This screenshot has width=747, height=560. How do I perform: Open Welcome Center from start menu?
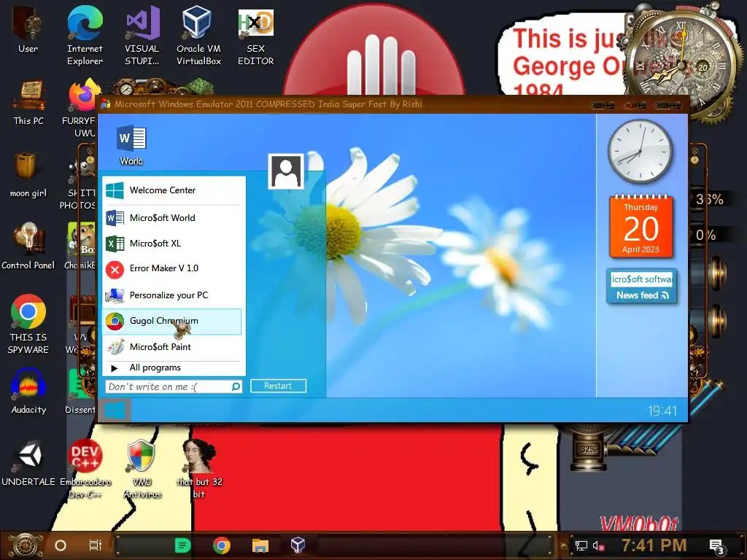click(x=174, y=190)
